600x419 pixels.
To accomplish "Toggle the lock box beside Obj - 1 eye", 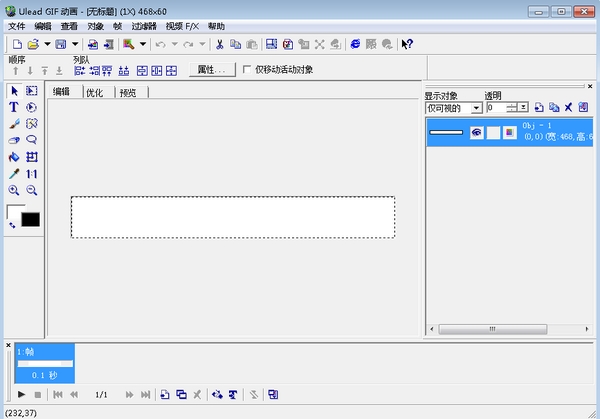I will click(x=493, y=132).
